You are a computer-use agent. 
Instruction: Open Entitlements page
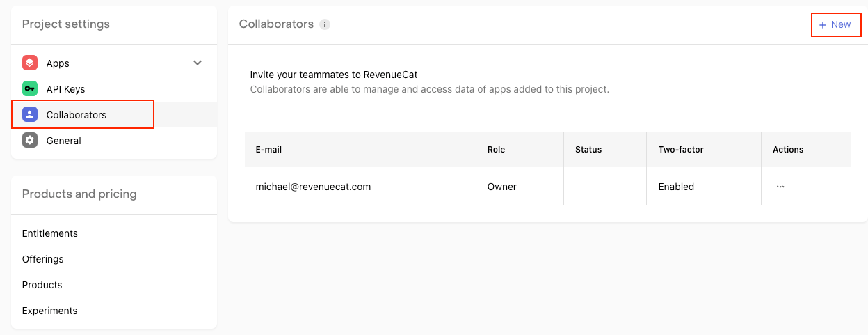(50, 233)
